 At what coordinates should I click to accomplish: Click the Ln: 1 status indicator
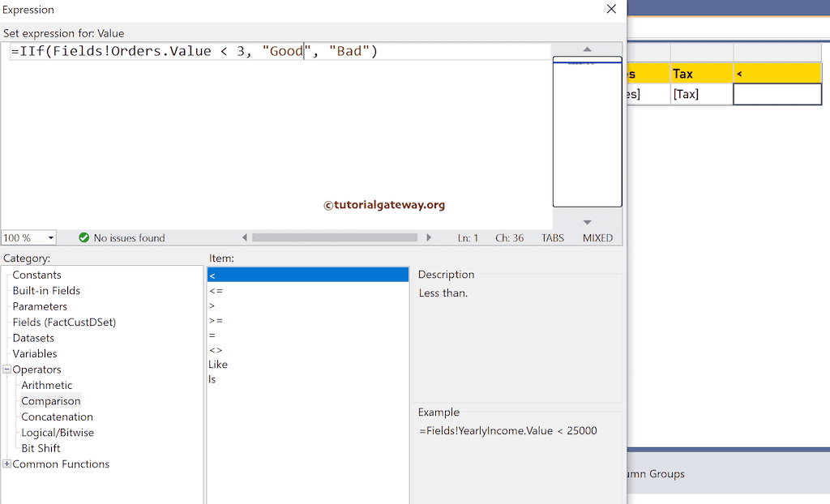[468, 238]
